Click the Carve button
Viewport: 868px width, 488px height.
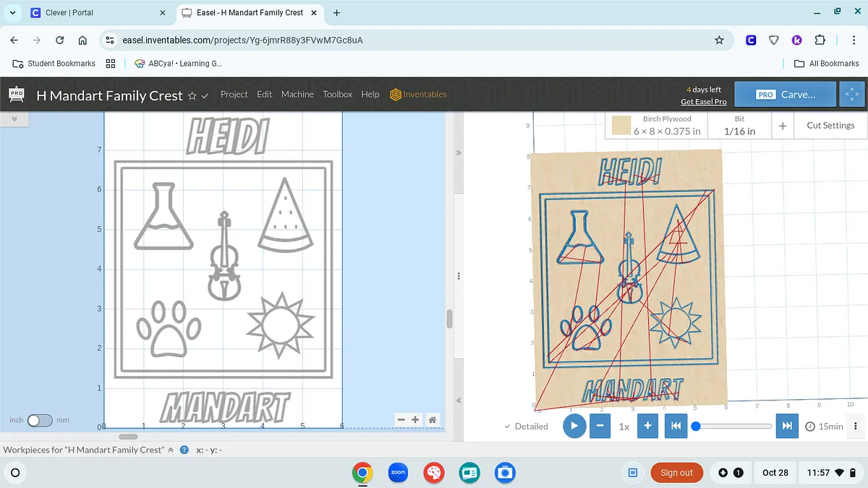tap(786, 95)
